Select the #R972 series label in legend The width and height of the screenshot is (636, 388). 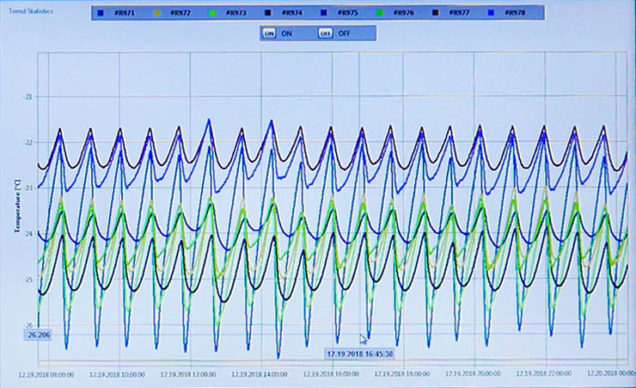pyautogui.click(x=180, y=13)
